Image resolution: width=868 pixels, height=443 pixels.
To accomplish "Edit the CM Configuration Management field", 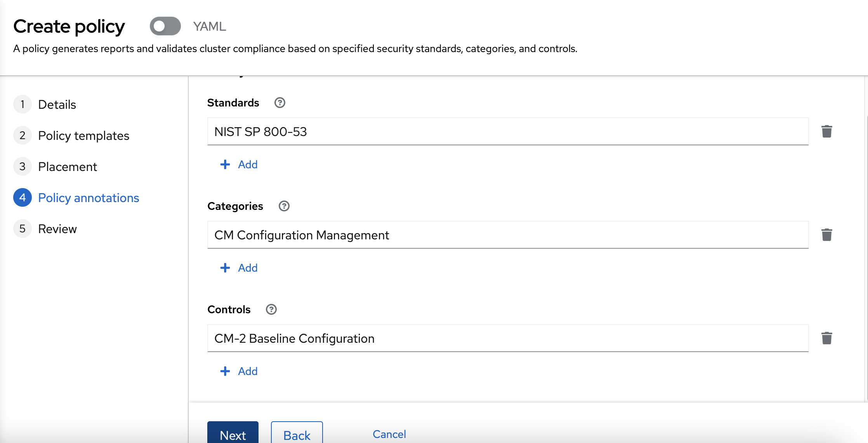I will click(508, 235).
